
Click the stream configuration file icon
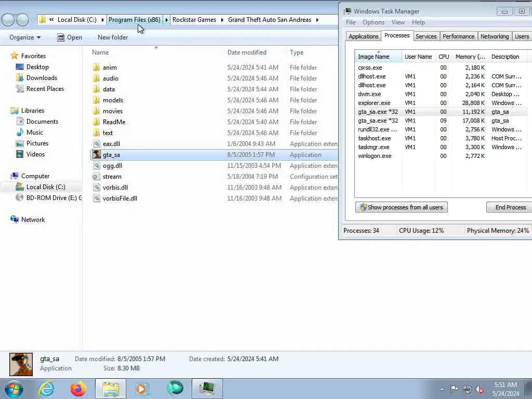coord(97,177)
